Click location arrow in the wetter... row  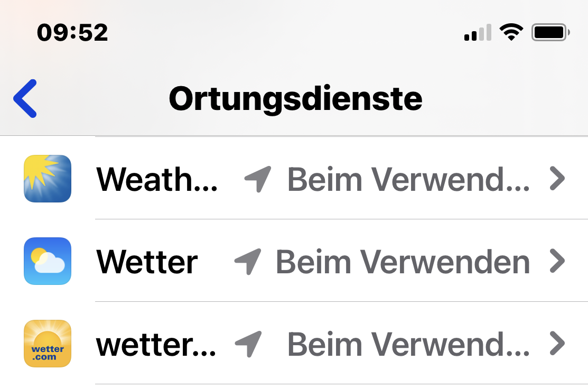coord(248,344)
